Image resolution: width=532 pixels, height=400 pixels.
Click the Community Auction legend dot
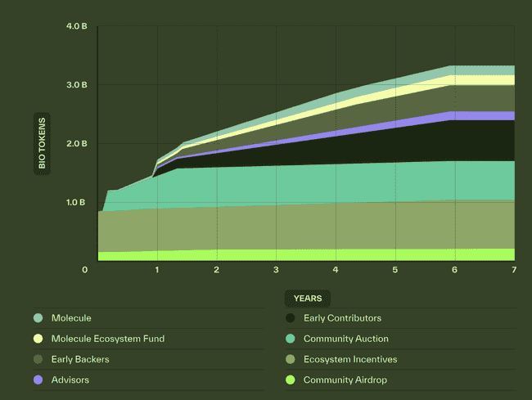[290, 339]
